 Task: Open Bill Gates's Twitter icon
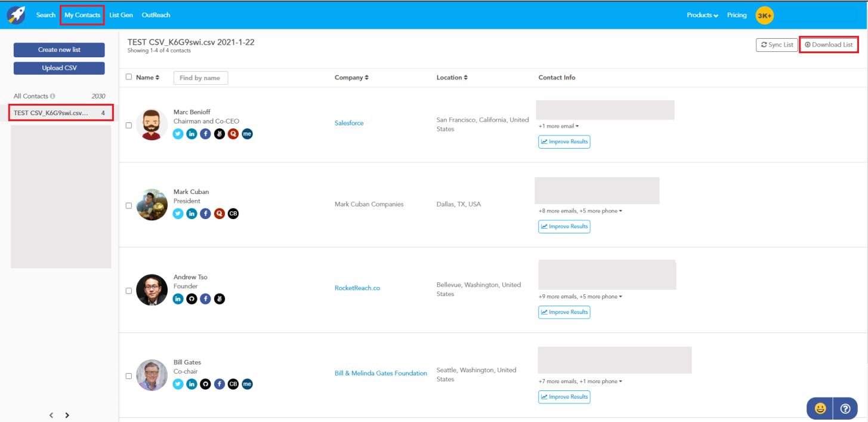pos(178,384)
